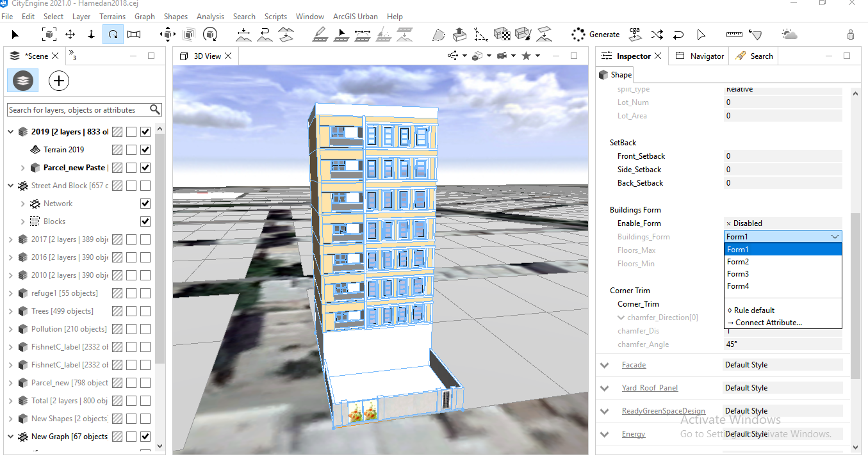
Task: Toggle the Network layer checkbox
Action: (145, 204)
